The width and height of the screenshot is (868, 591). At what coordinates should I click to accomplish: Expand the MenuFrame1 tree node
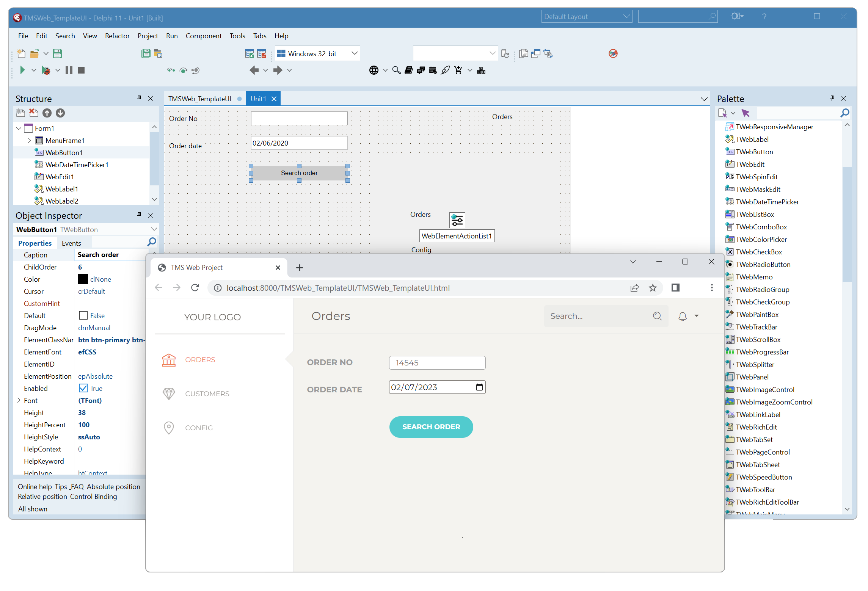30,140
